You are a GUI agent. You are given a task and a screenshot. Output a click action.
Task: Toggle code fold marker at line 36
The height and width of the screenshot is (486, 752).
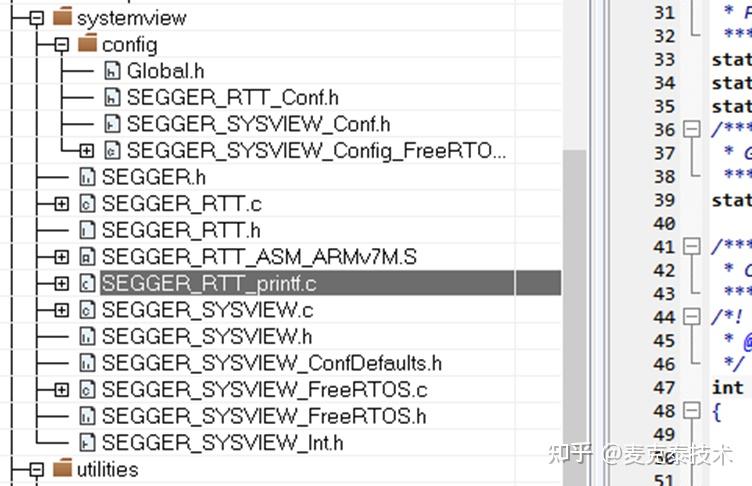(692, 129)
